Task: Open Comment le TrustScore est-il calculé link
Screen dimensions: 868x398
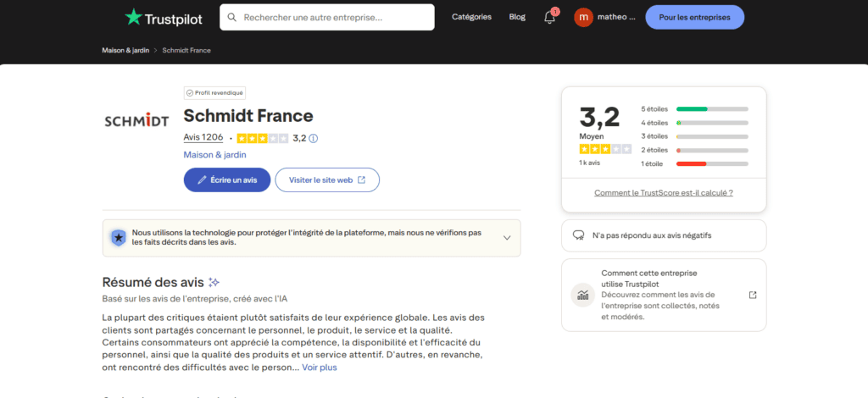Action: pos(664,193)
